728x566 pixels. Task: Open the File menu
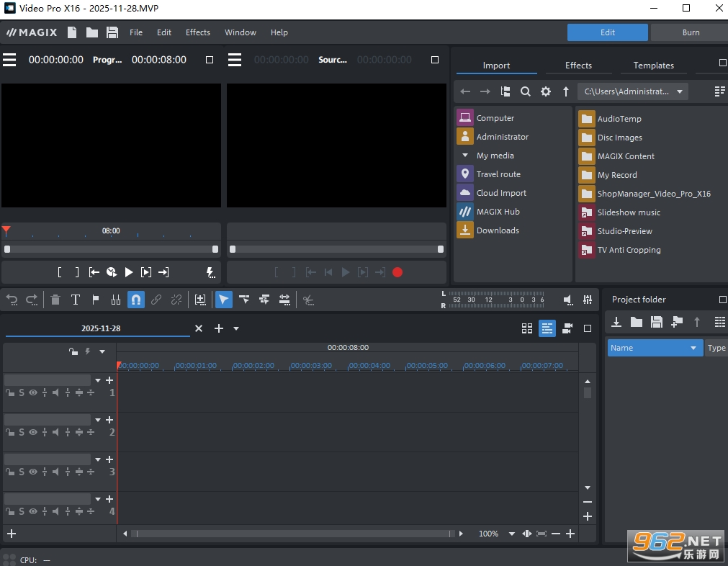coord(136,32)
